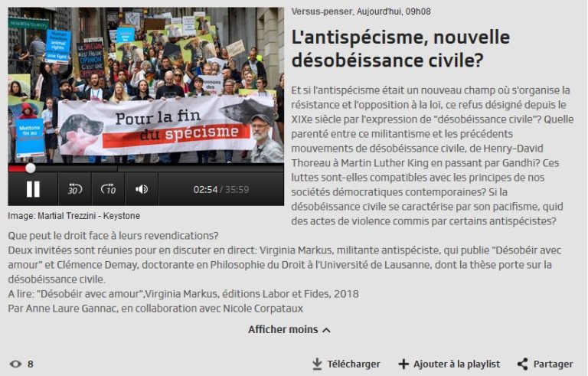Mute the player volume
The image size is (588, 376).
point(142,189)
